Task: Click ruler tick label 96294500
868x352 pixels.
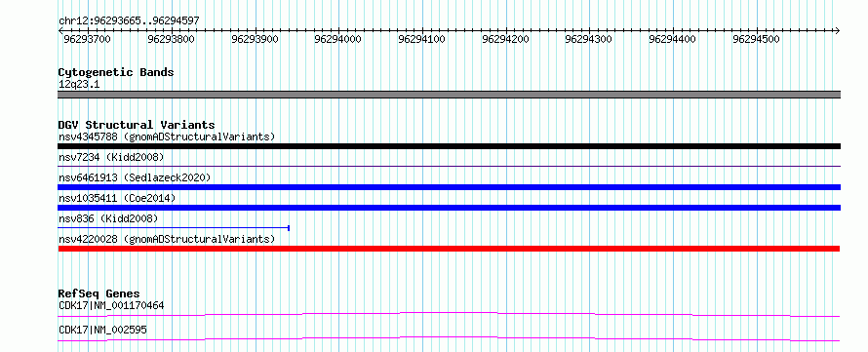Action: point(756,39)
